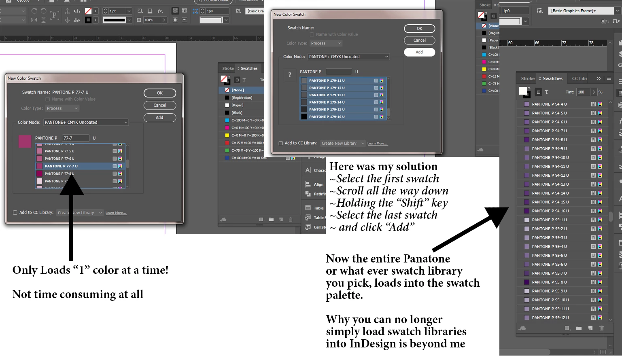Click Cancel in the PANTONE P 77-7 dialog
The height and width of the screenshot is (364, 622).
coord(160,105)
